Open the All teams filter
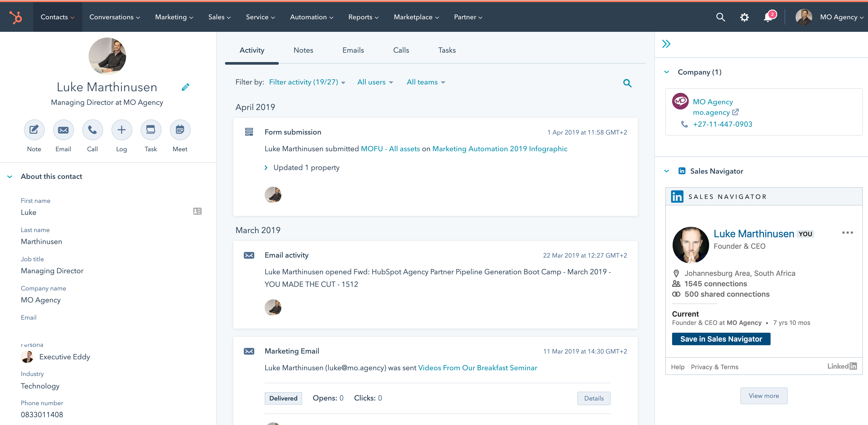868x425 pixels. (x=426, y=82)
